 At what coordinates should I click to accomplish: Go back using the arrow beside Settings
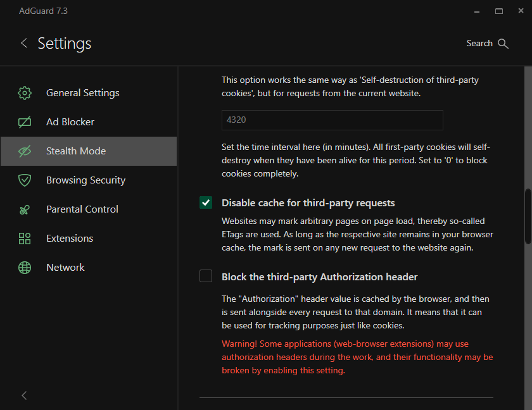point(24,43)
